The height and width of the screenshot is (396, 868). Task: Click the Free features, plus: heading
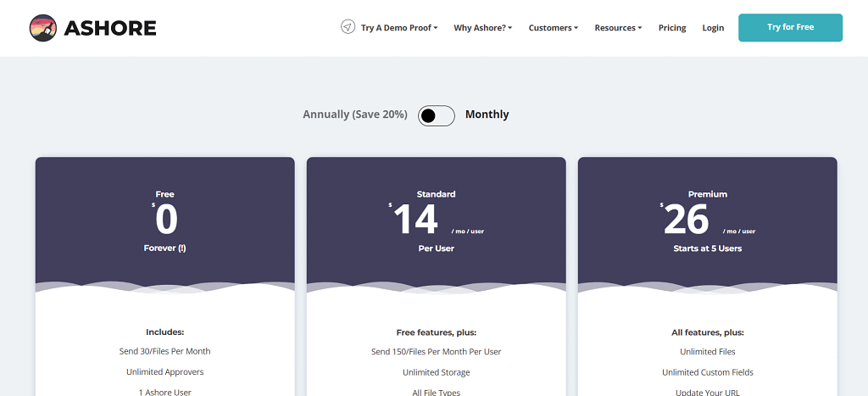[437, 332]
